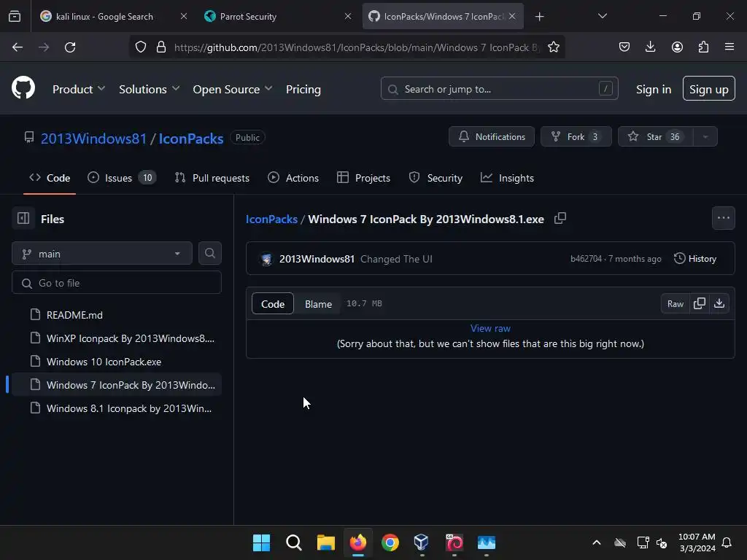Open the Projects tab
Image resolution: width=747 pixels, height=560 pixels.
pos(363,178)
